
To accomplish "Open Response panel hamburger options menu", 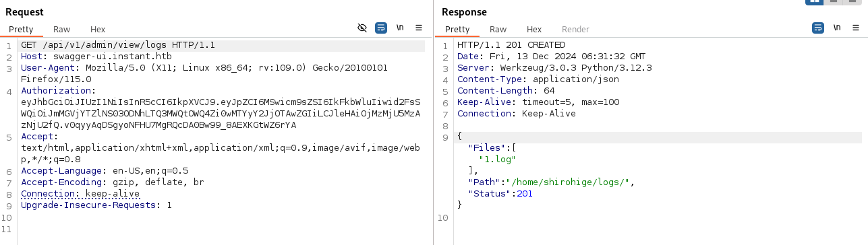I will click(x=856, y=28).
